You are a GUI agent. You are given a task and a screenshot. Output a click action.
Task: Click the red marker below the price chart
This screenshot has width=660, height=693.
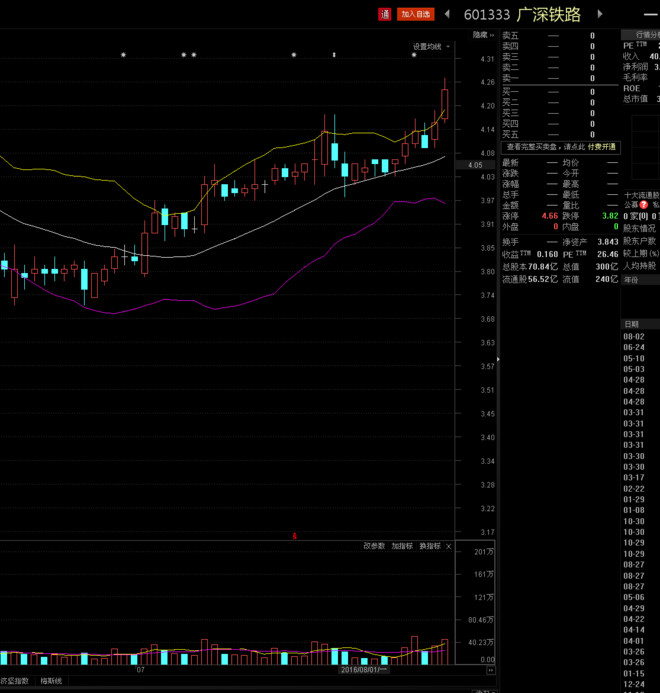coord(294,536)
